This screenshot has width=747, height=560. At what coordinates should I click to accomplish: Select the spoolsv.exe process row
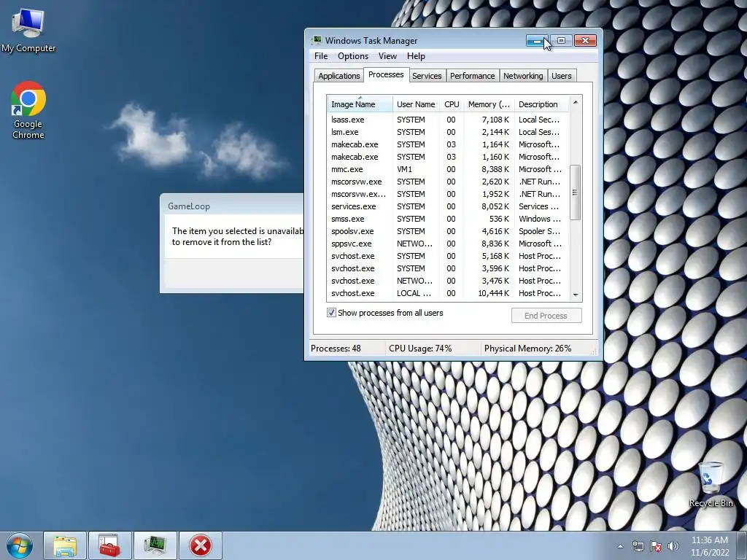(x=448, y=231)
